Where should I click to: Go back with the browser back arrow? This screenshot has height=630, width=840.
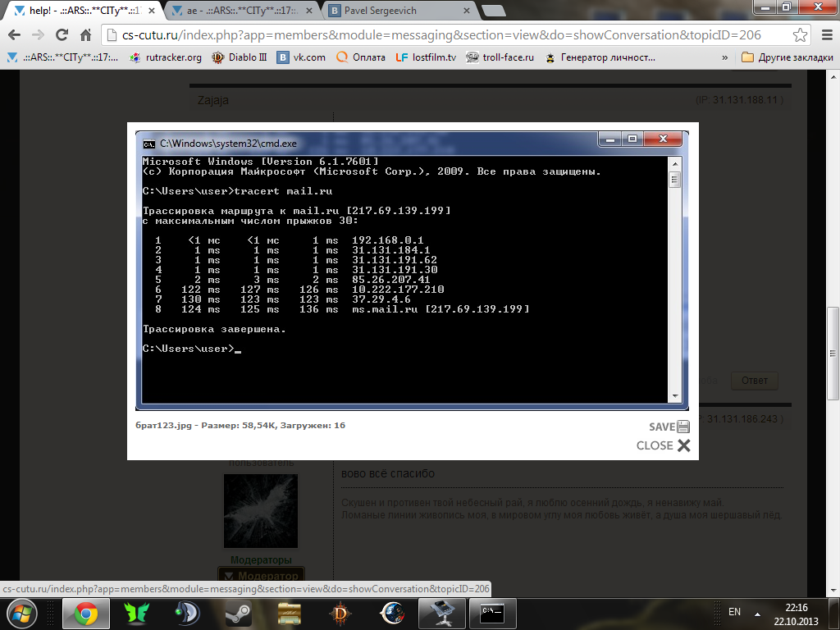pyautogui.click(x=15, y=35)
